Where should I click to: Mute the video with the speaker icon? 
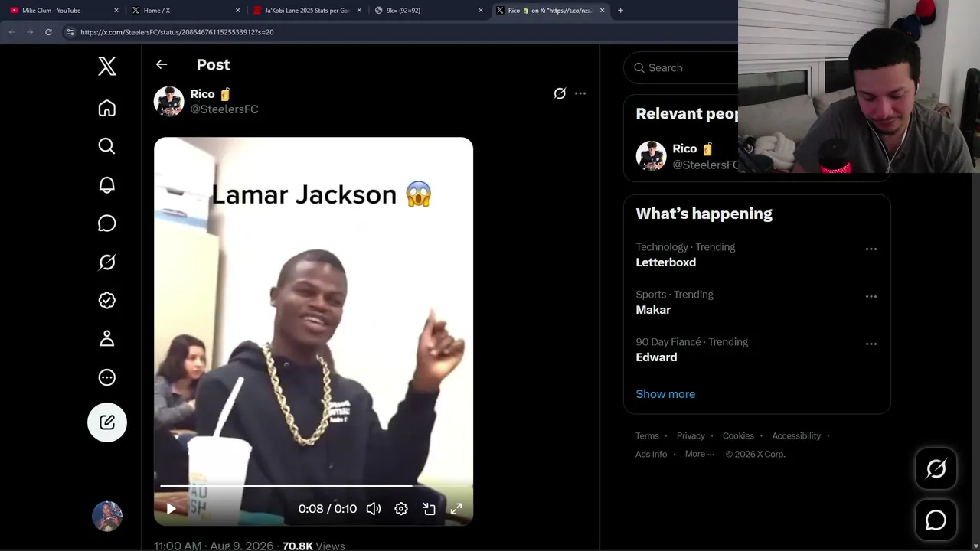(374, 509)
